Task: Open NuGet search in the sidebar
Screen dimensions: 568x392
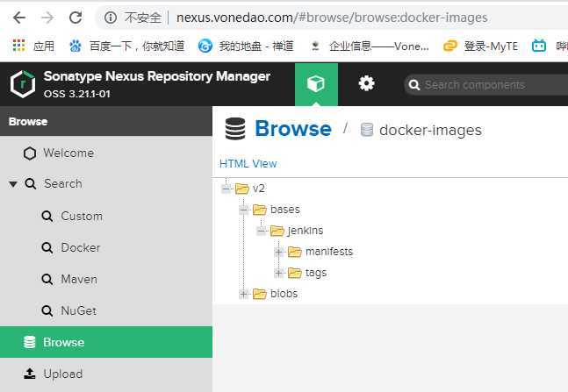Action: pos(69,310)
